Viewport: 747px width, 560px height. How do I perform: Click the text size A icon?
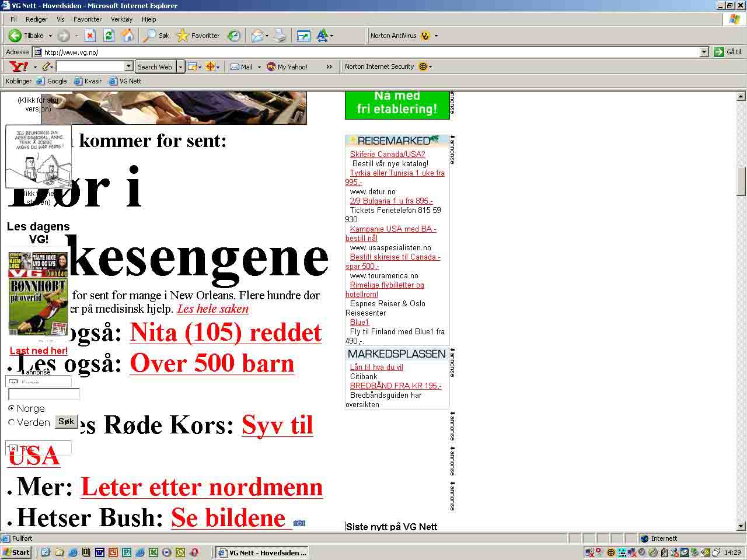322,36
